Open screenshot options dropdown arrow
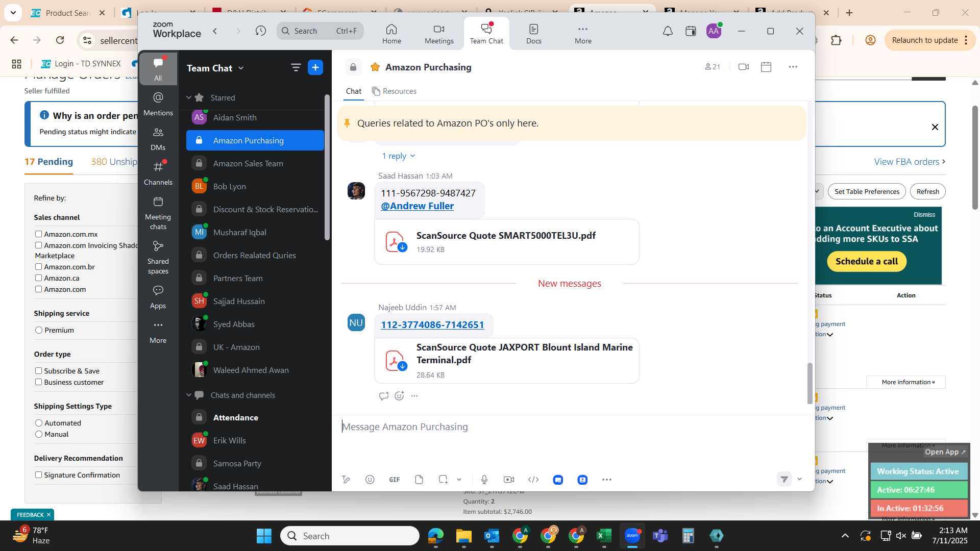The width and height of the screenshot is (980, 551). (x=459, y=480)
